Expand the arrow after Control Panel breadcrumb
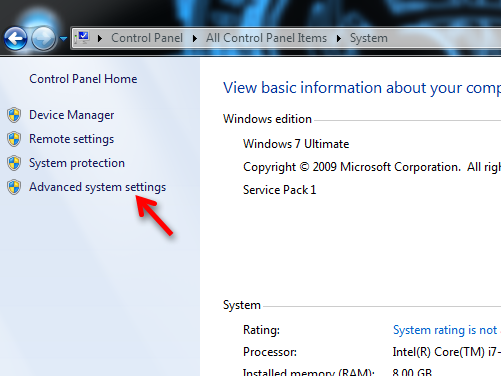Image resolution: width=501 pixels, height=376 pixels. point(195,39)
